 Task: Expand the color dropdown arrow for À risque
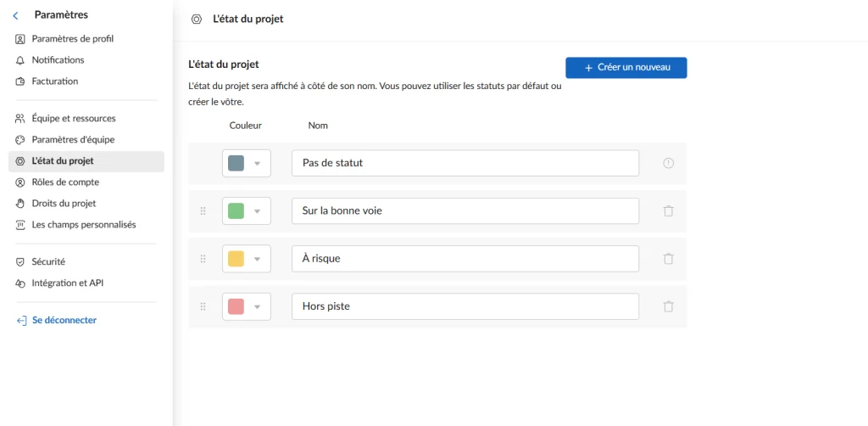coord(257,260)
